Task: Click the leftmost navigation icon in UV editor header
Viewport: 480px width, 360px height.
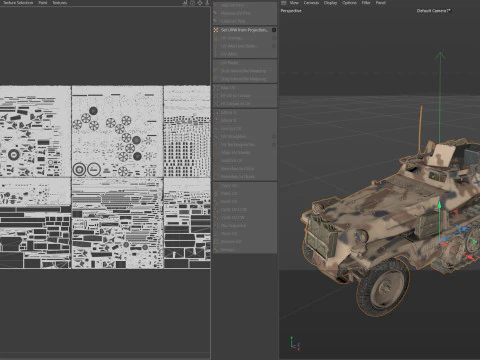Action: coord(185,3)
